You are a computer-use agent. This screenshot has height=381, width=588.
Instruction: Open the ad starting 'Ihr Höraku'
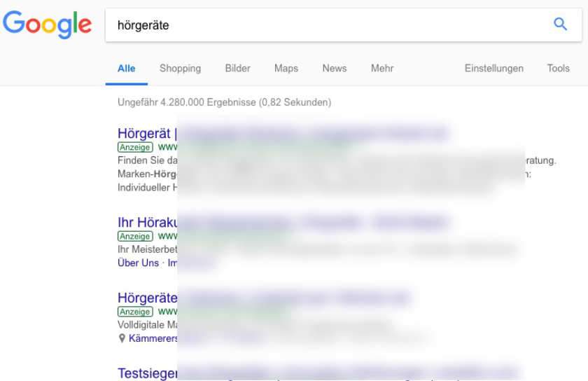pyautogui.click(x=148, y=222)
